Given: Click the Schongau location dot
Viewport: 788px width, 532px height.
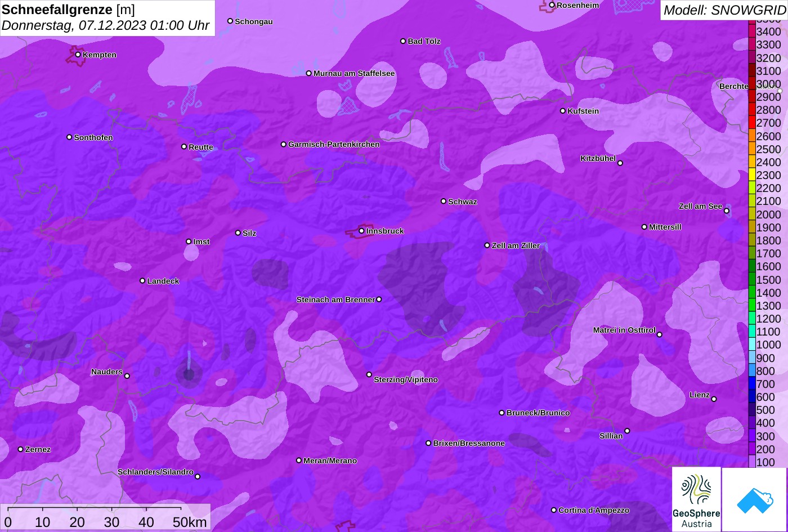Looking at the screenshot, I should pyautogui.click(x=230, y=21).
